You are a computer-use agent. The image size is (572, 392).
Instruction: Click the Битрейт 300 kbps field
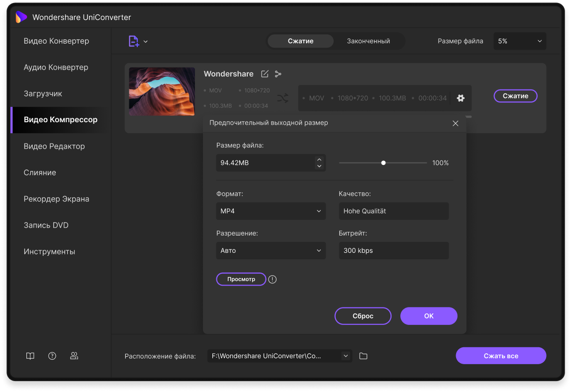coord(393,250)
